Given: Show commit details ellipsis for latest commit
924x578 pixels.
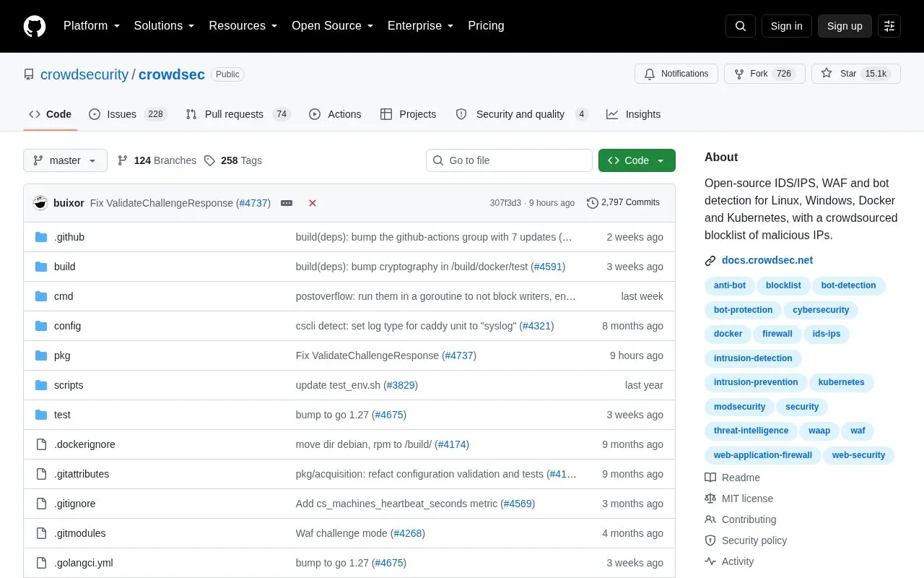Looking at the screenshot, I should click(x=287, y=203).
